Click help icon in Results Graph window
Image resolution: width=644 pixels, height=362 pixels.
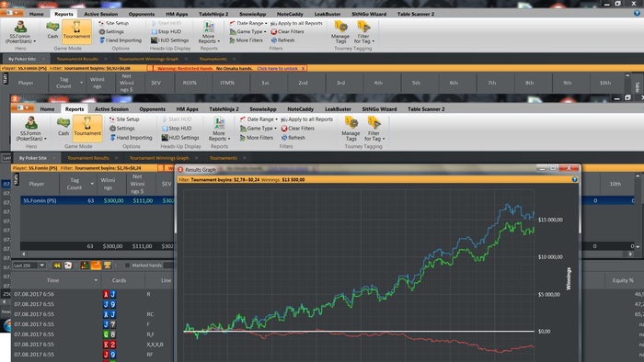(x=575, y=179)
